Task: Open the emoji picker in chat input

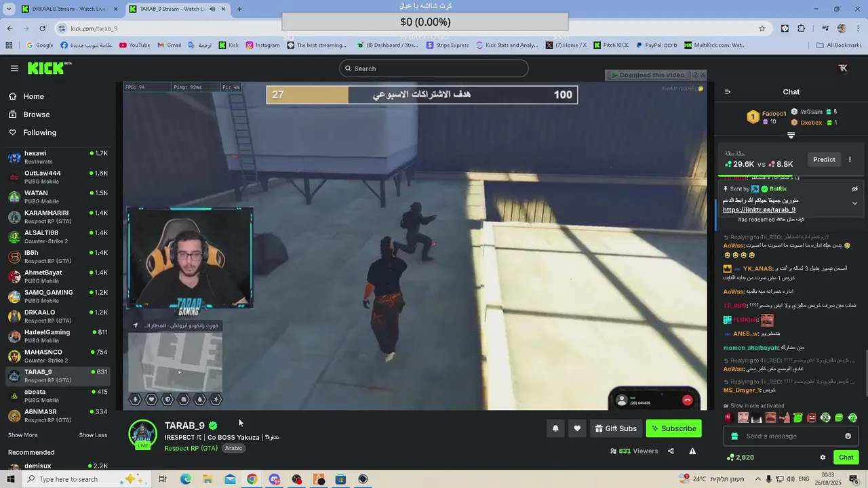Action: pos(848,436)
